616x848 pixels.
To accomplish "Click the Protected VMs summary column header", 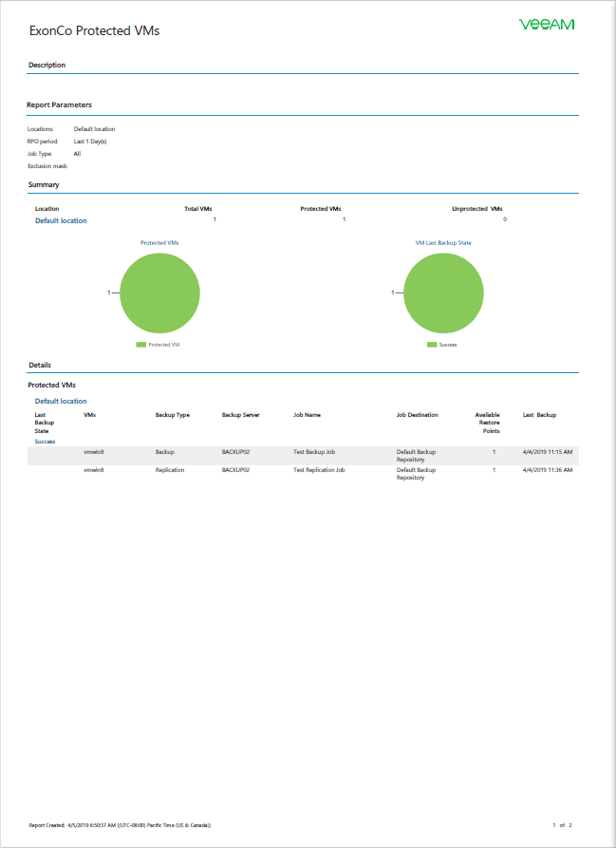I will point(321,209).
